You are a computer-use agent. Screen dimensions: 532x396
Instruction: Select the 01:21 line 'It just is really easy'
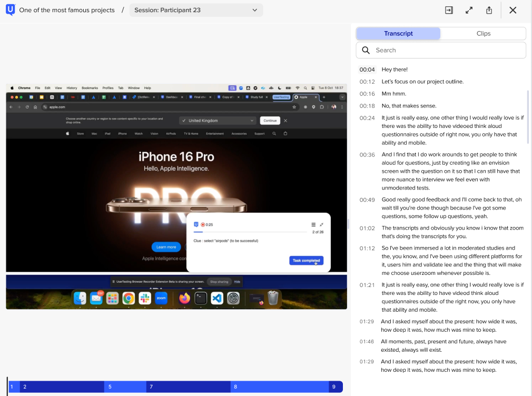pyautogui.click(x=452, y=297)
